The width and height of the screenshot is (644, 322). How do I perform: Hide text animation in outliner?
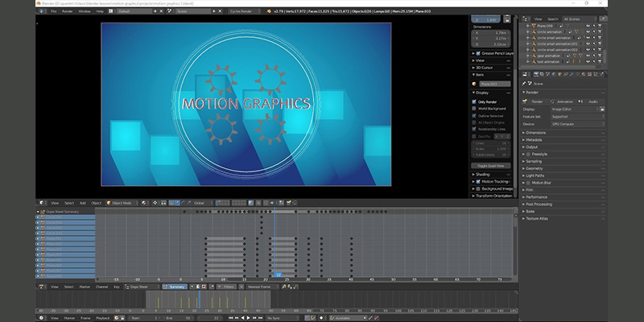tap(588, 62)
